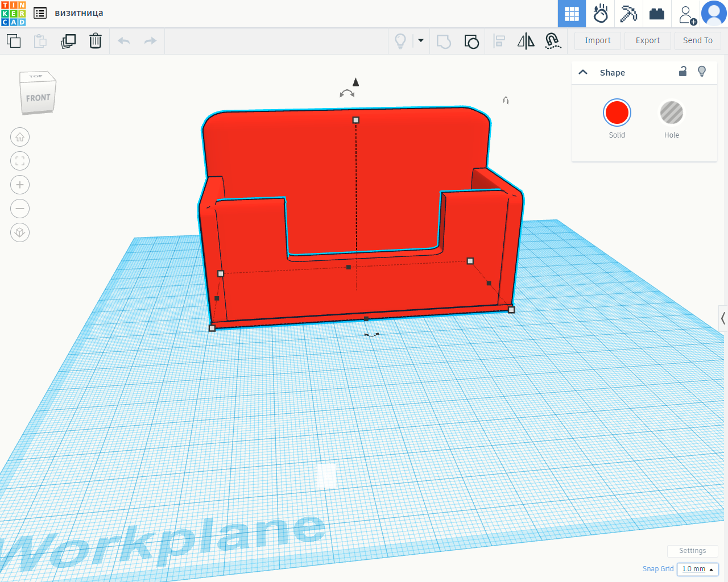Toggle shape visibility lightbulb in Shape panel
This screenshot has height=582, width=728.
pos(702,72)
